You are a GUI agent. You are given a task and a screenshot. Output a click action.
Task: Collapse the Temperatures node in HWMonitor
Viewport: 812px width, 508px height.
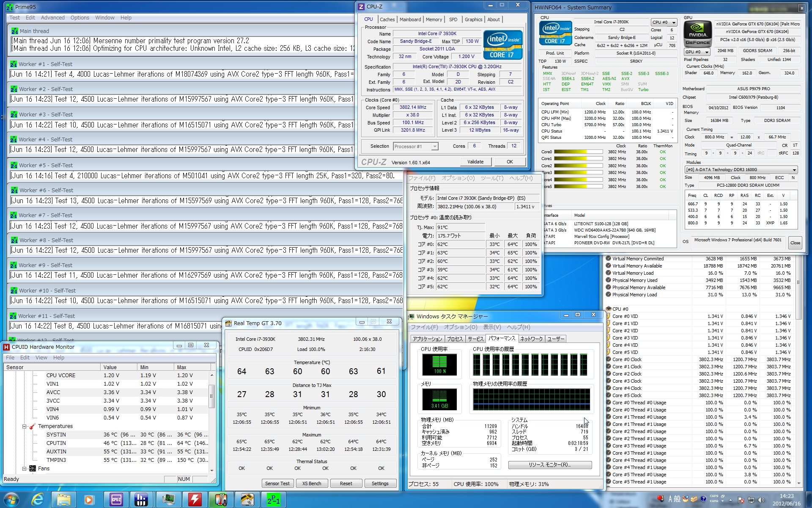click(x=25, y=426)
